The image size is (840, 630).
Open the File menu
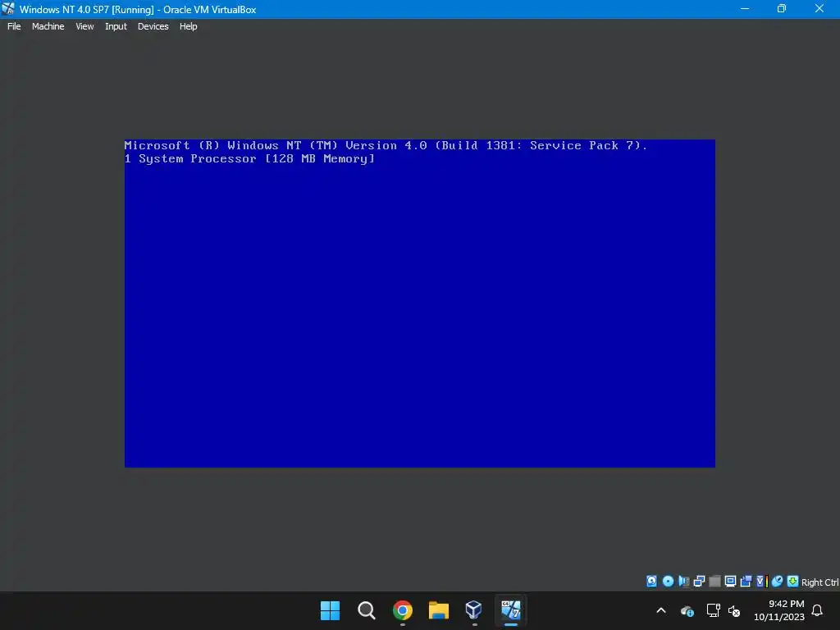[x=14, y=26]
